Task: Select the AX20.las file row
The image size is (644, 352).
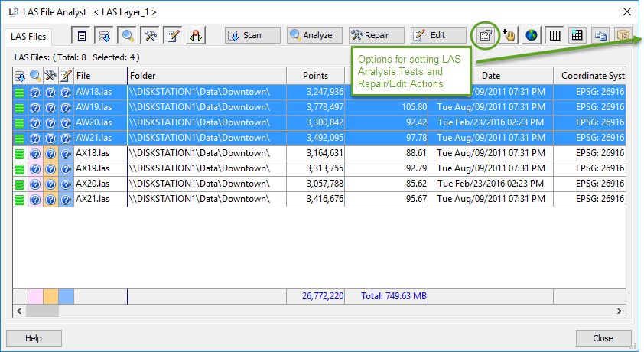Action: pos(319,184)
